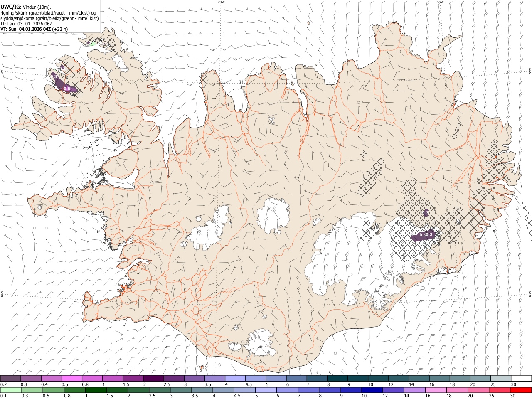
Task: Select the initial time 'IT: Lau. 03. 01. 2026 06Z'
Action: [x=27, y=24]
